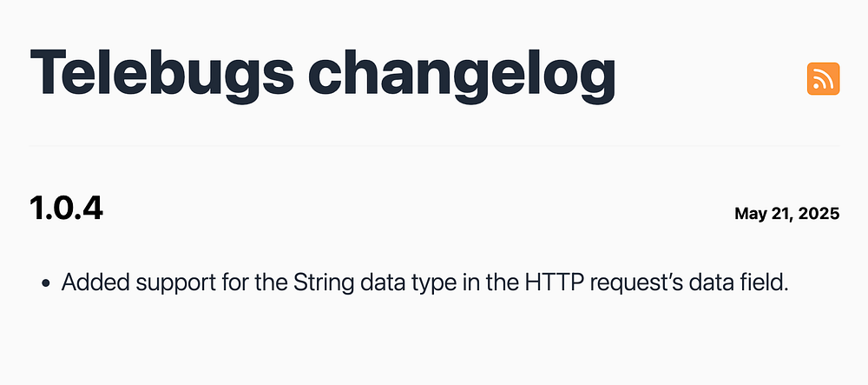Click the word Telebugs in the heading
The height and width of the screenshot is (385, 868).
(161, 74)
